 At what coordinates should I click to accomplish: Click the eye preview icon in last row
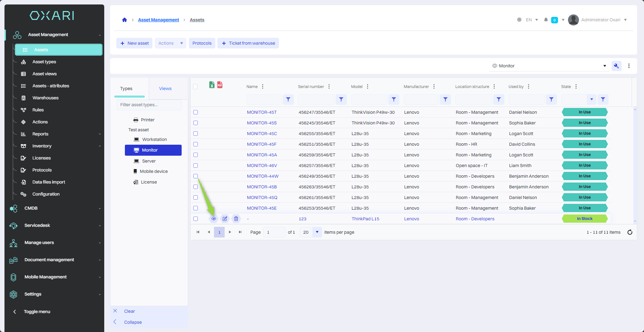[214, 219]
